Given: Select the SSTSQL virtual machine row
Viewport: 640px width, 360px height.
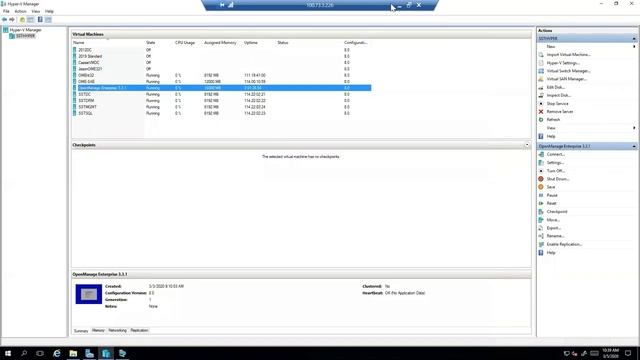Looking at the screenshot, I should click(222, 113).
